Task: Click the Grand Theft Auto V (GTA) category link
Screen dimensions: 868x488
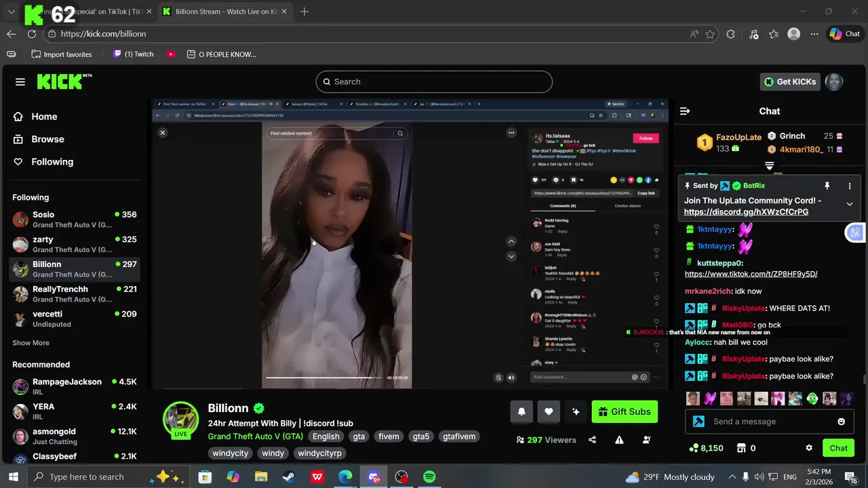Action: (x=256, y=436)
